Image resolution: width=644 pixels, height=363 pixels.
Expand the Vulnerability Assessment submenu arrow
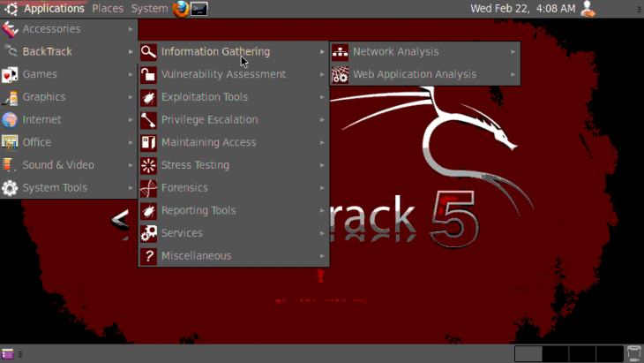322,74
